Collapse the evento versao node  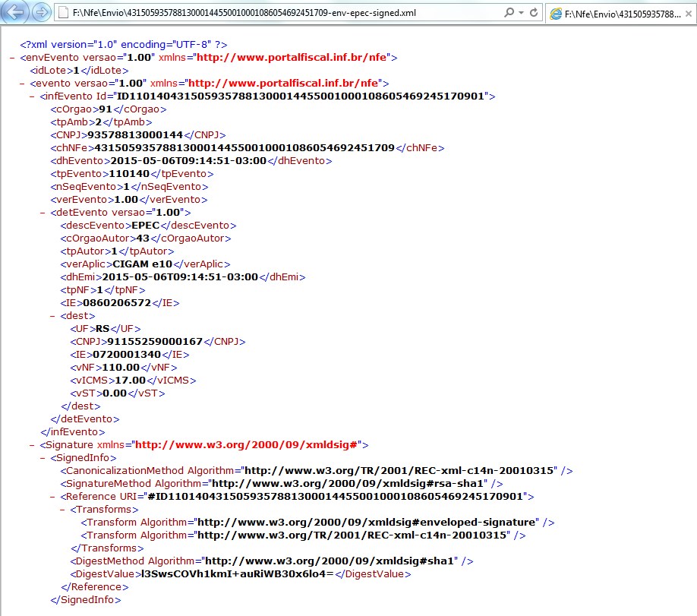pos(22,84)
